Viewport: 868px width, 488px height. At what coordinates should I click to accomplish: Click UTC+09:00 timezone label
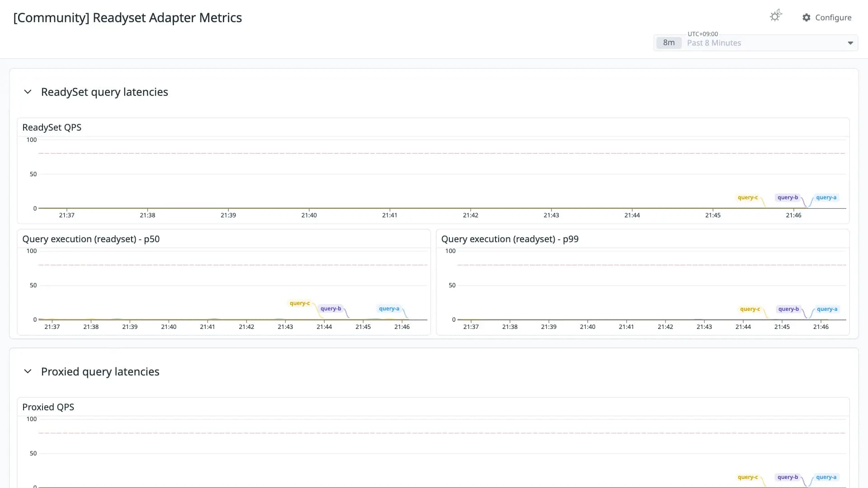(x=703, y=34)
